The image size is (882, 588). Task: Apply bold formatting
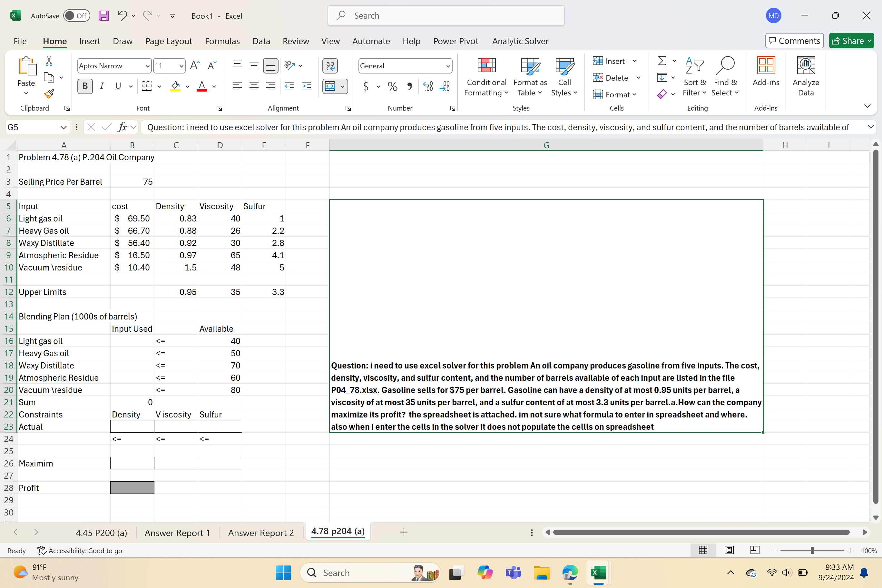pos(85,86)
